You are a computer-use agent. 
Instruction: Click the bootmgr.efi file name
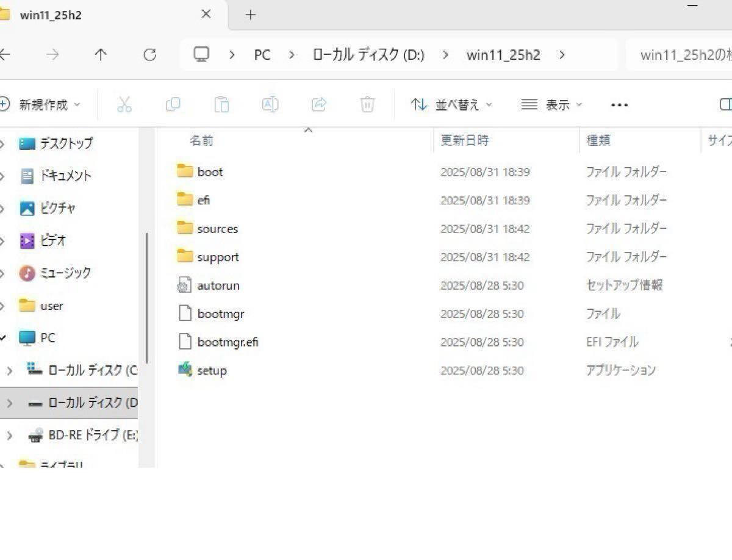[228, 342]
